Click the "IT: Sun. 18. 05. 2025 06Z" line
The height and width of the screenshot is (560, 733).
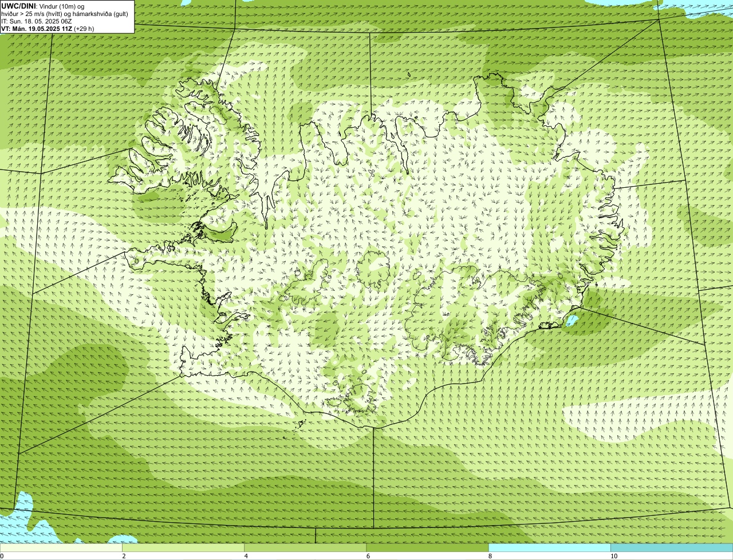point(37,21)
